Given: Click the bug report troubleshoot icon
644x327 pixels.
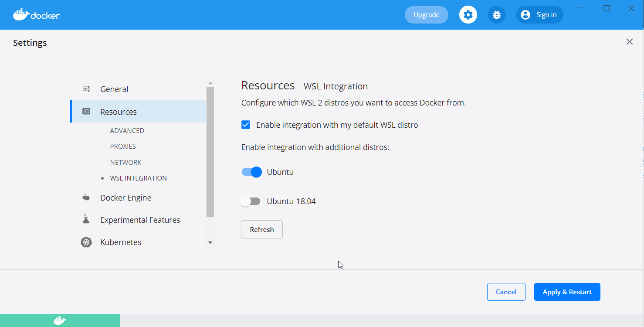Looking at the screenshot, I should pos(497,14).
